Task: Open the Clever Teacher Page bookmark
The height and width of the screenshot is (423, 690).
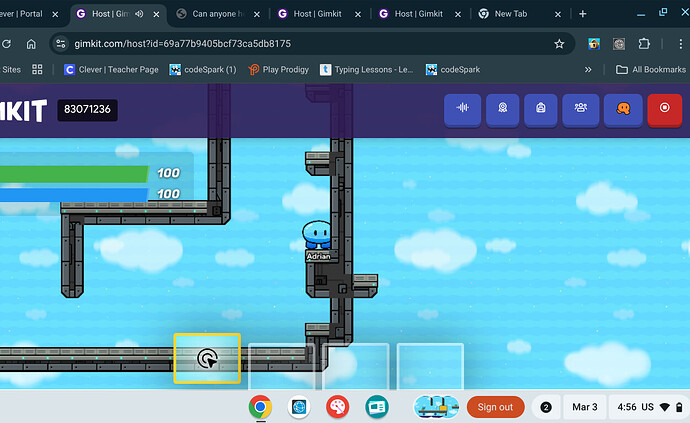Action: click(x=110, y=70)
